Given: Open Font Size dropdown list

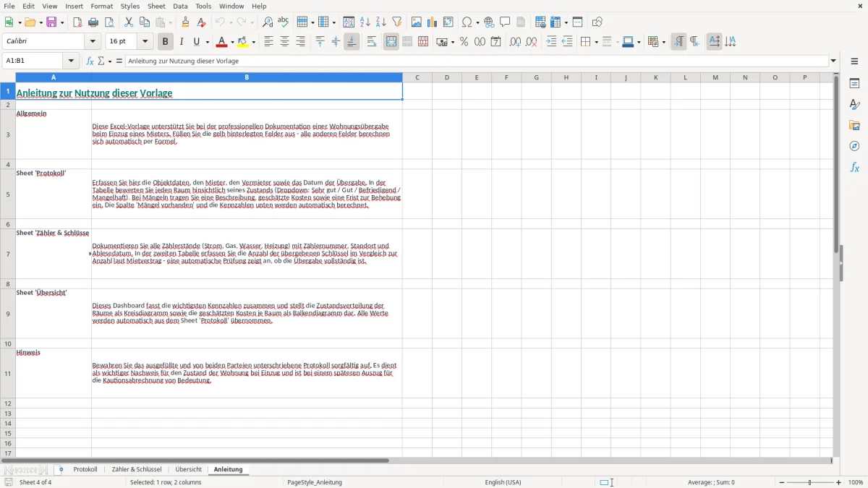Looking at the screenshot, I should pos(145,42).
